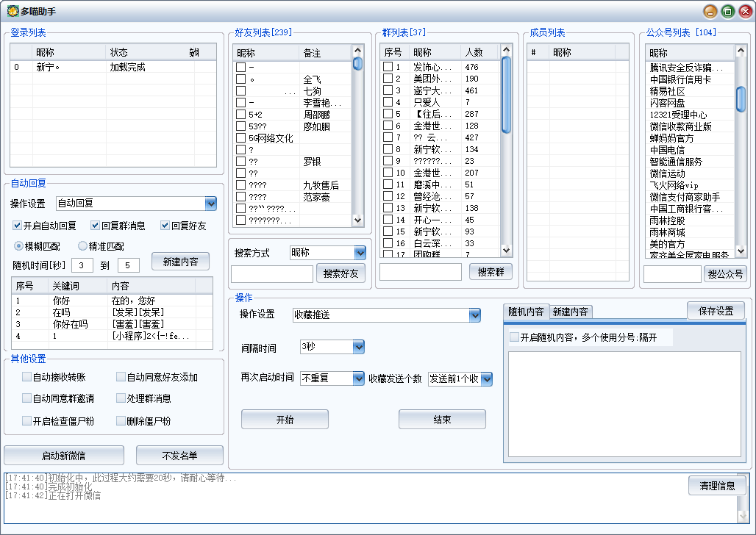The image size is (756, 535).
Task: Click the green maximize window button
Action: coord(727,11)
